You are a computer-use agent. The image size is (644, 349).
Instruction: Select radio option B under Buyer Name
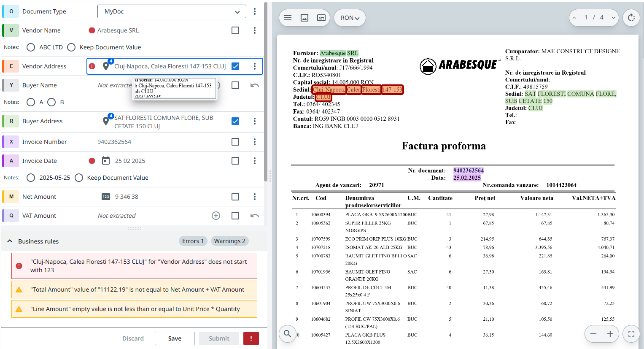click(51, 102)
